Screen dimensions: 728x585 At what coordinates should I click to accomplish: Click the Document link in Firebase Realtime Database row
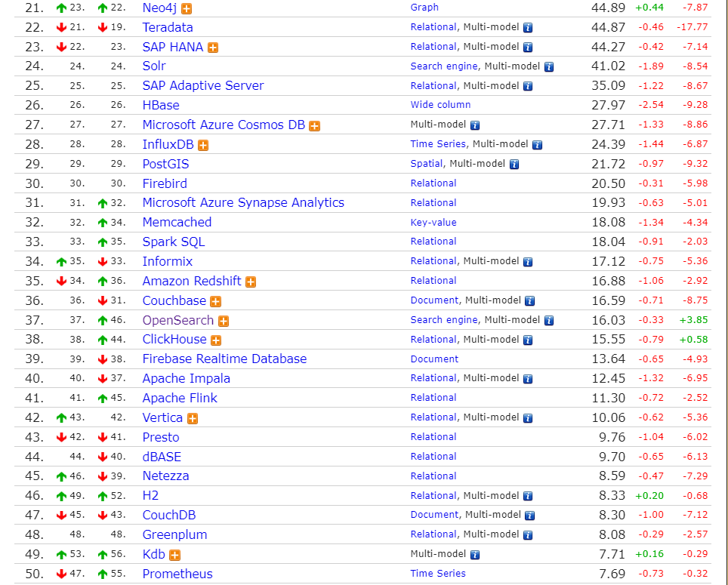tap(434, 359)
